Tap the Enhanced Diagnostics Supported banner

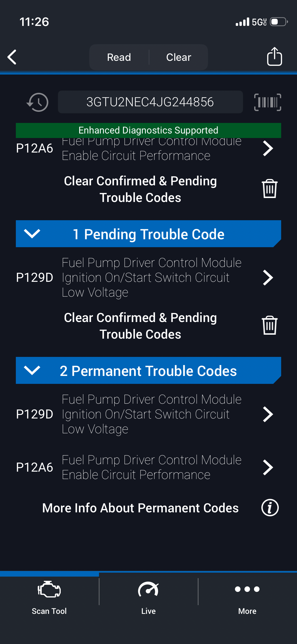coord(148,130)
